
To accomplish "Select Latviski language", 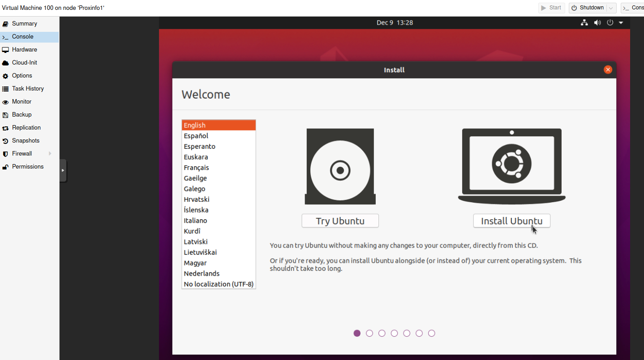I will (x=219, y=242).
